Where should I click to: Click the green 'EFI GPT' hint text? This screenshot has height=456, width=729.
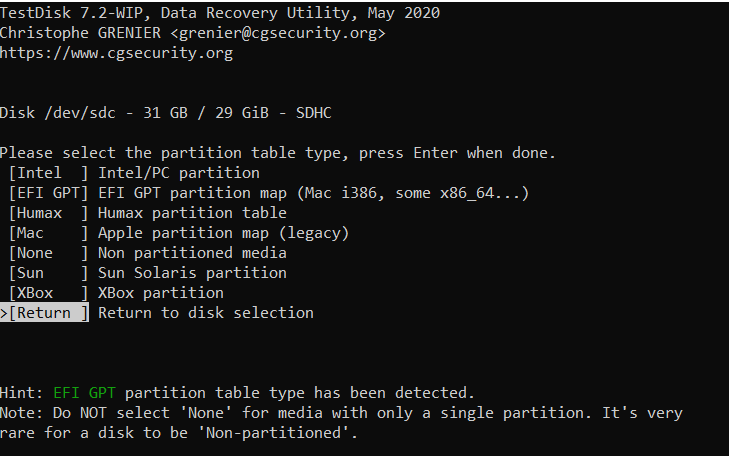(x=84, y=393)
